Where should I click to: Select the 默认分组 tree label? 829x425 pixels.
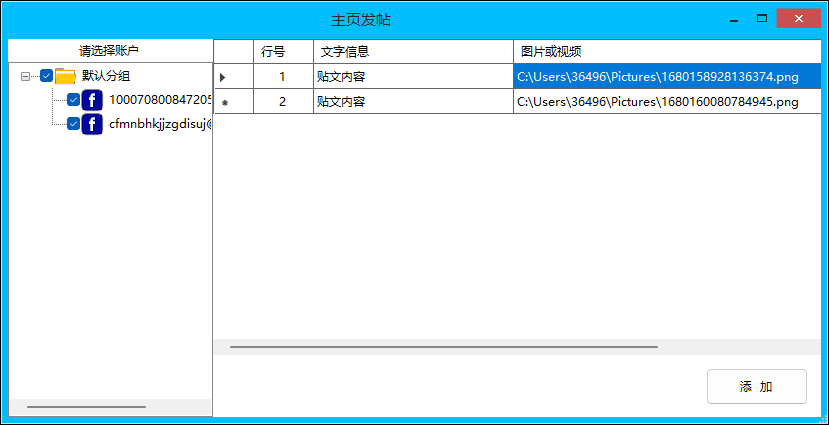pos(106,76)
